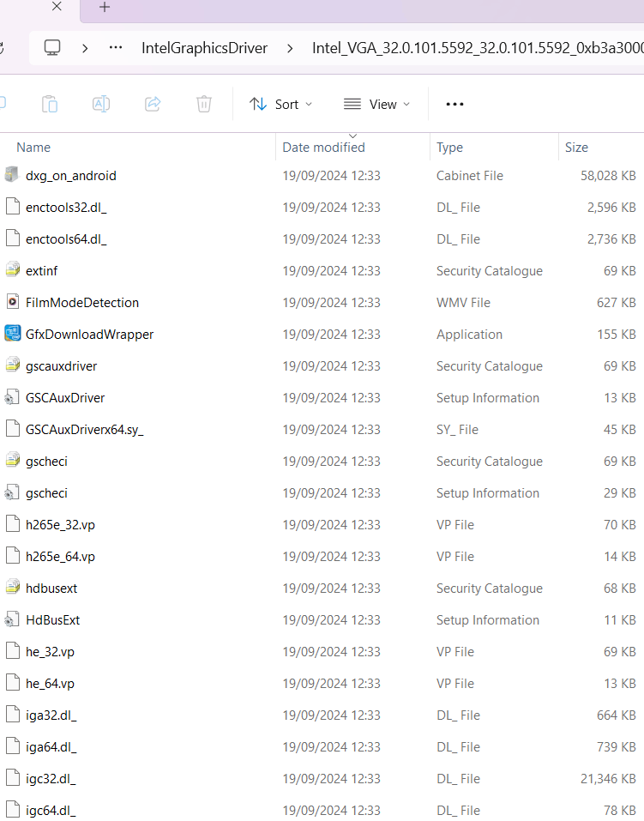Click the This PC monitor icon
Viewport: 644px width, 821px height.
(51, 48)
